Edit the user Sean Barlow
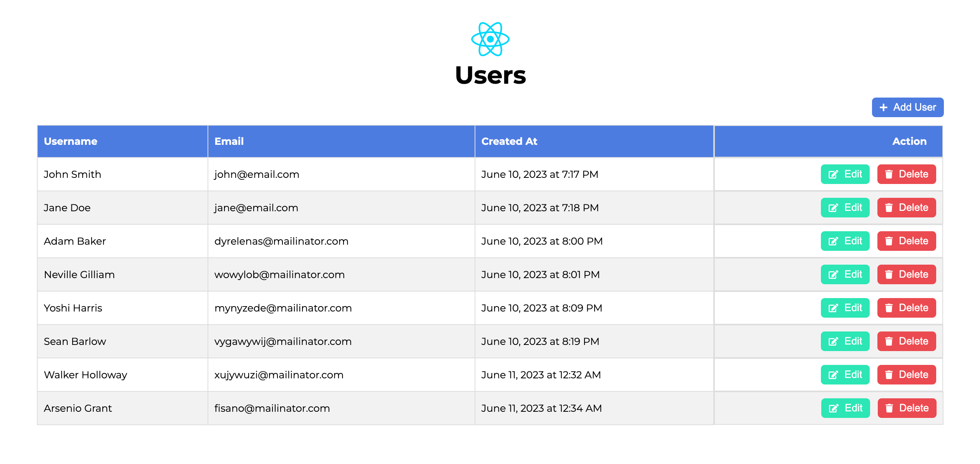Image resolution: width=980 pixels, height=464 pixels. (845, 341)
